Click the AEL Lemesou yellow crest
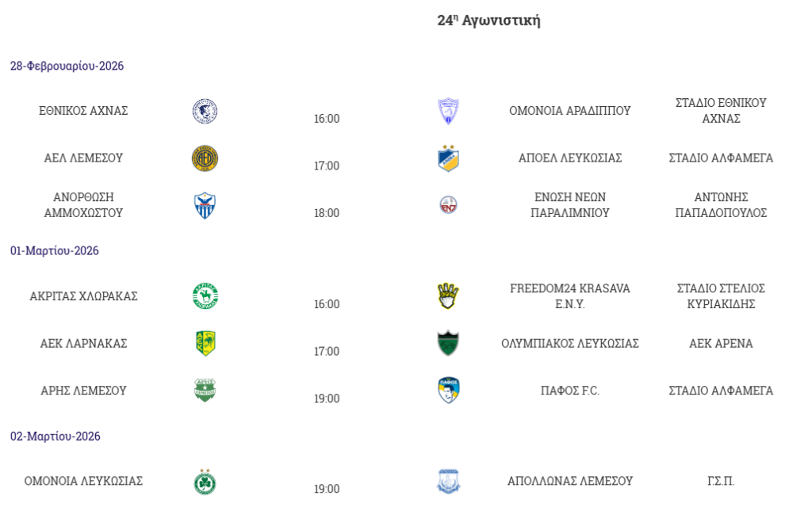This screenshot has width=812, height=515. 205,158
